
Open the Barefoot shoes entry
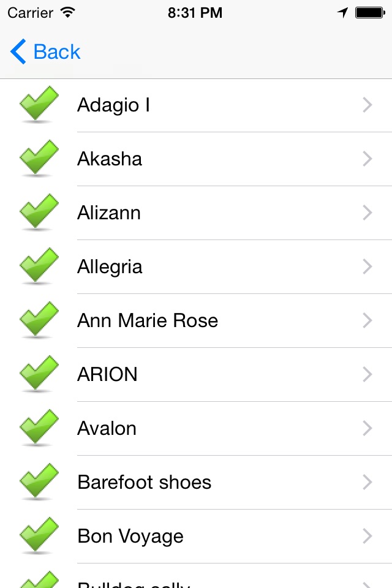pos(196,482)
